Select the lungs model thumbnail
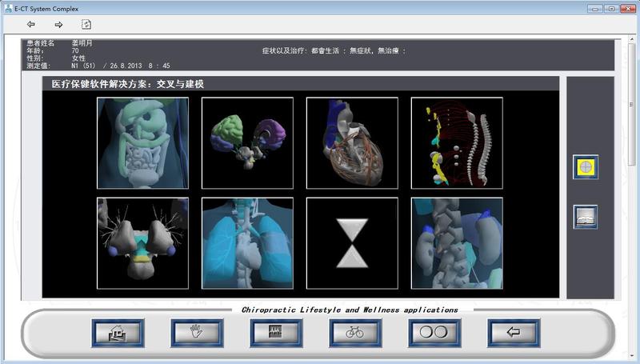This screenshot has width=640, height=364. click(x=247, y=243)
